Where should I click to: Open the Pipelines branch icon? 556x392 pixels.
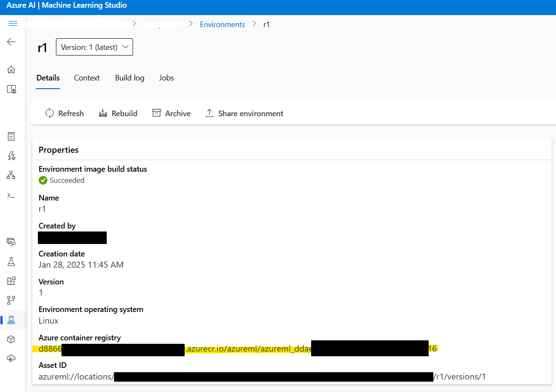point(12,300)
